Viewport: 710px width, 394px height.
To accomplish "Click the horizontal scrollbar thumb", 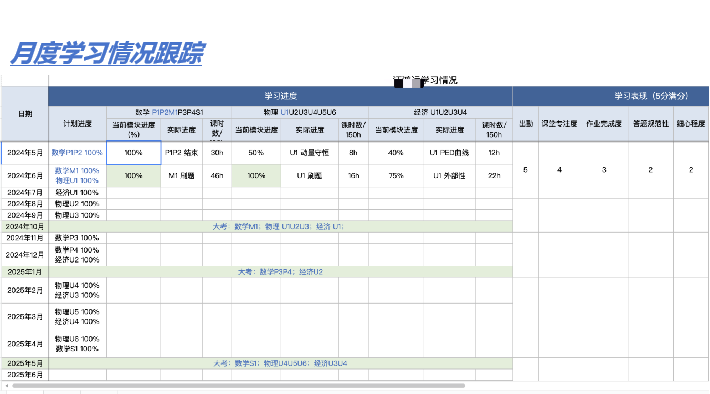I will click(x=239, y=386).
